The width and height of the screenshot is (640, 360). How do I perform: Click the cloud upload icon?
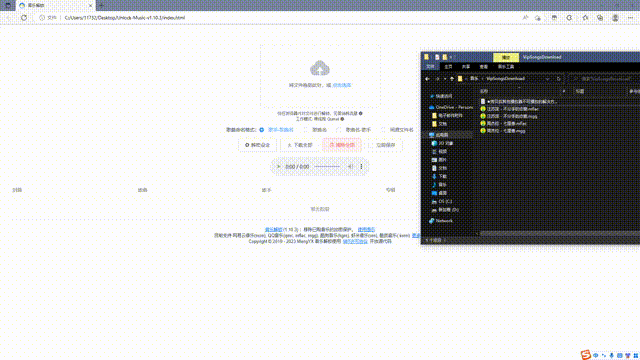pyautogui.click(x=320, y=68)
